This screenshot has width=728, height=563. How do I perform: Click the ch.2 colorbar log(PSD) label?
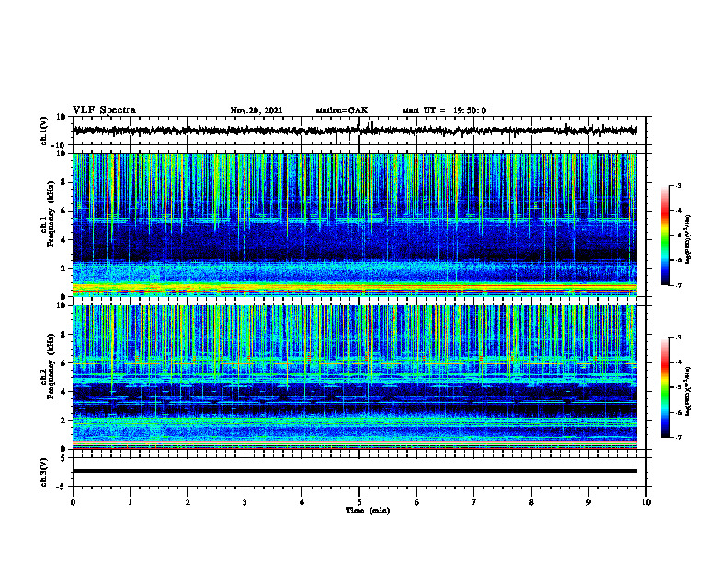[x=688, y=391]
